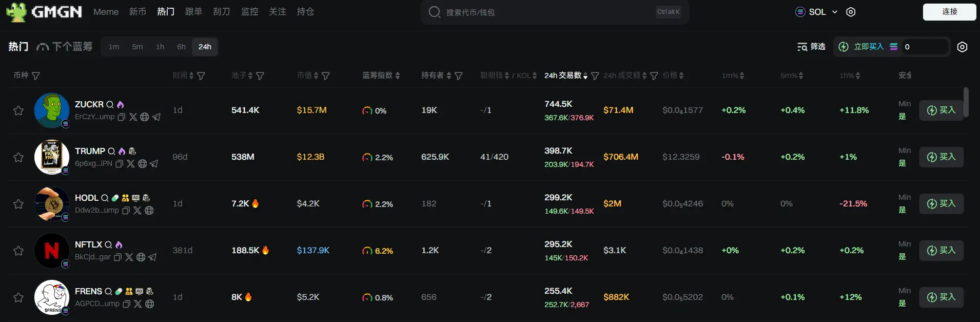The image size is (980, 322).
Task: Star the TRUMP token row
Action: click(x=18, y=157)
